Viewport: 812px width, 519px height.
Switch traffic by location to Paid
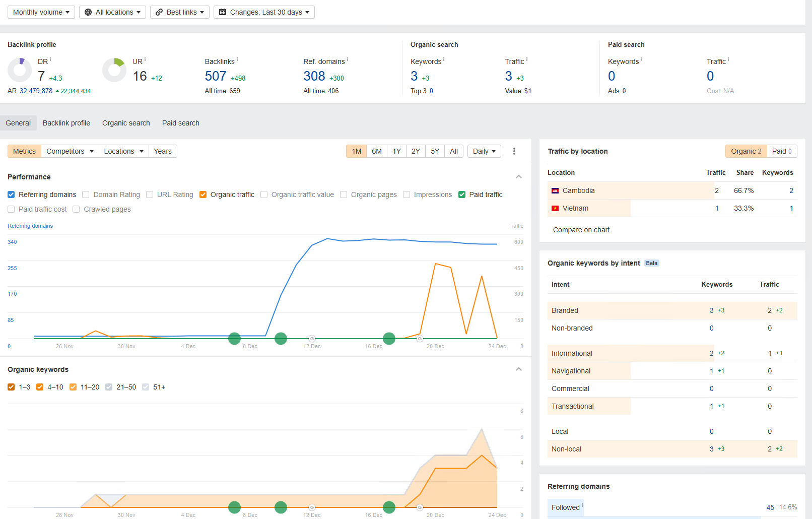point(782,151)
